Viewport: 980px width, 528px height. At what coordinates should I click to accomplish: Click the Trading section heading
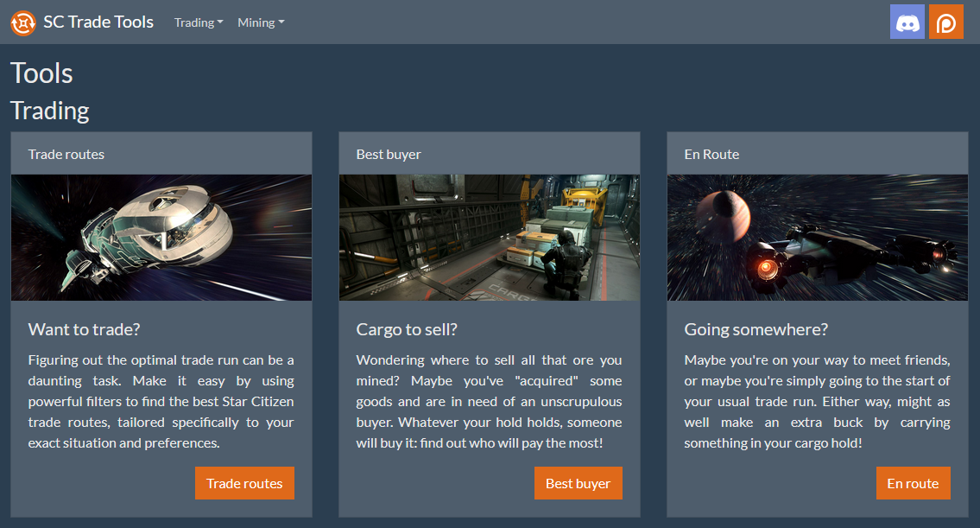[49, 111]
